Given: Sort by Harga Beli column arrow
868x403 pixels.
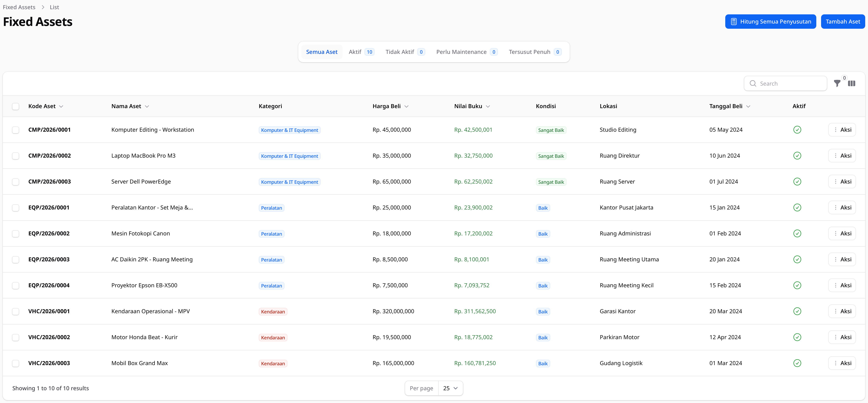Looking at the screenshot, I should 406,106.
